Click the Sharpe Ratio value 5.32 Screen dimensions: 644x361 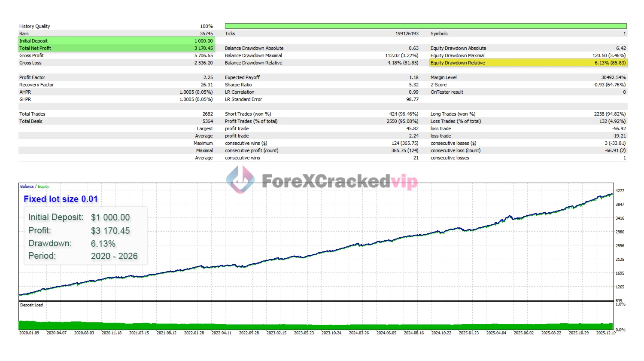(413, 85)
